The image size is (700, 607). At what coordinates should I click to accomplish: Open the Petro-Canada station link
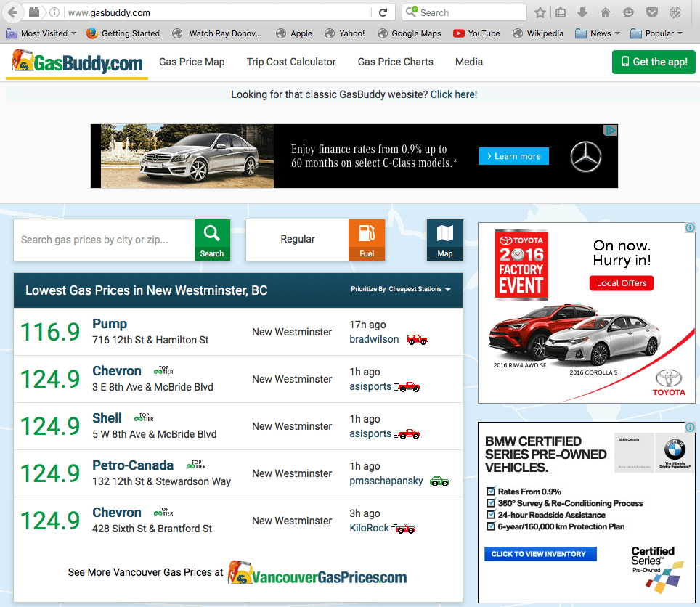coord(133,465)
